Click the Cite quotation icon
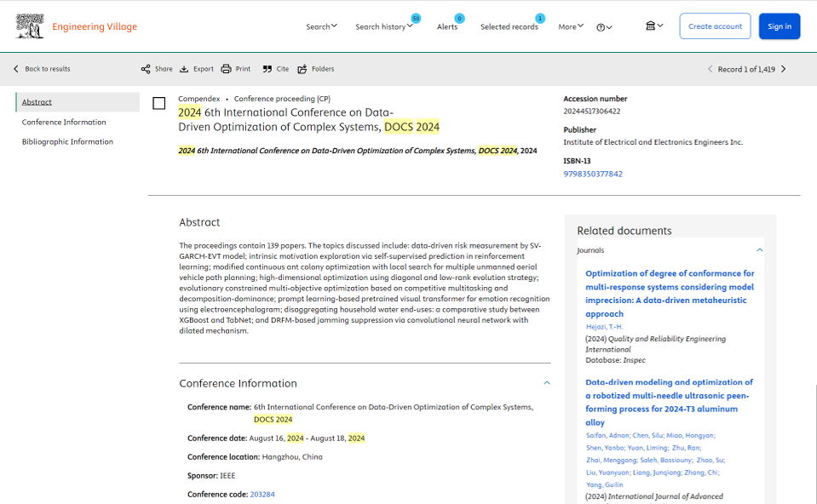This screenshot has width=817, height=504. (x=268, y=69)
